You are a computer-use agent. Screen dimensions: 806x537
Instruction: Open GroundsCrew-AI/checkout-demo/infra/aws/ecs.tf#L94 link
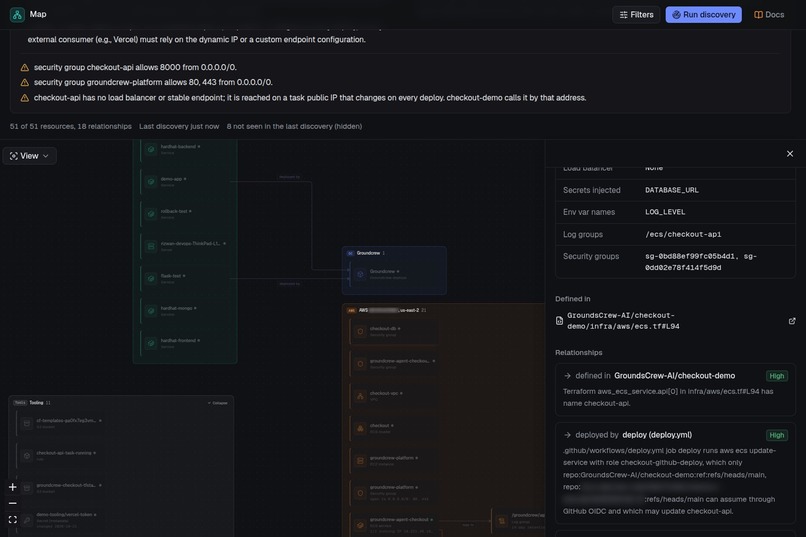click(x=623, y=321)
